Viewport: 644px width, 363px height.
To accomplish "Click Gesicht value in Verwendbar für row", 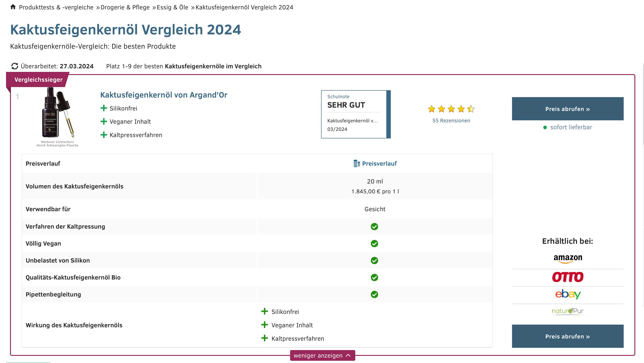I will pos(375,209).
